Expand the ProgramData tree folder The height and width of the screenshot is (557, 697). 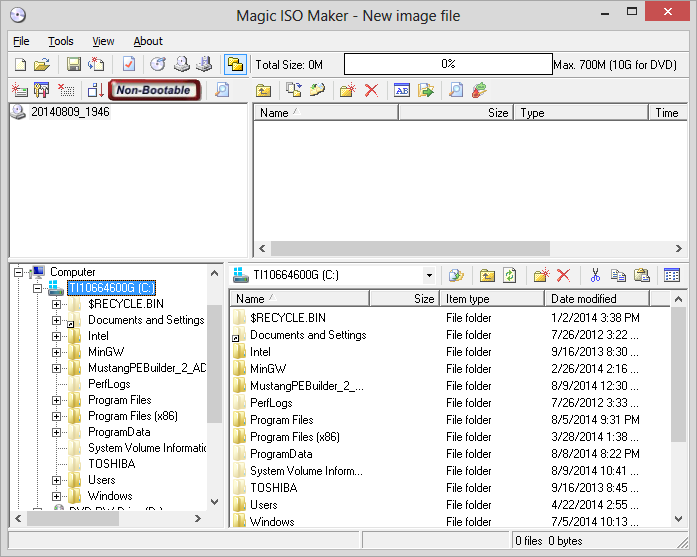(x=56, y=433)
